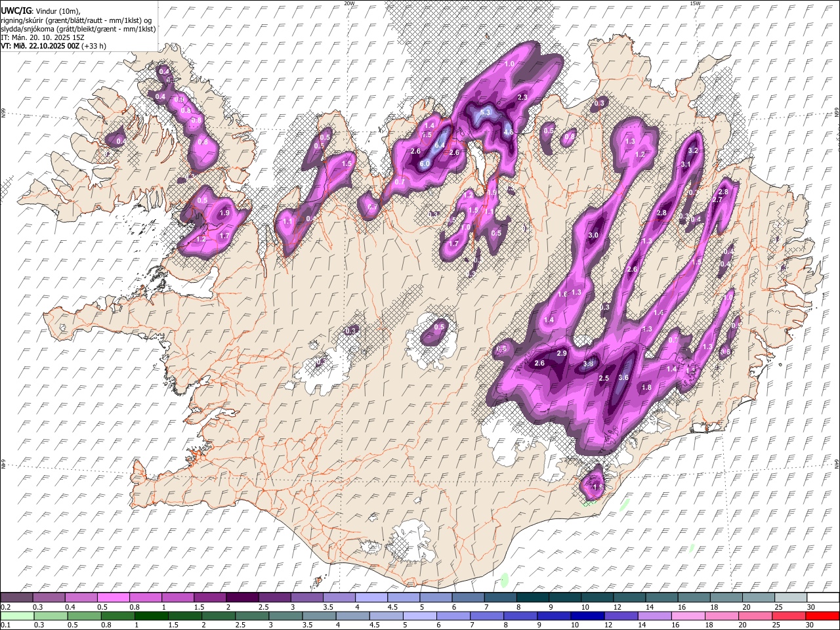This screenshot has width=840, height=630.
Task: Click the 3.1 precipitation value on the map
Action: [x=686, y=164]
